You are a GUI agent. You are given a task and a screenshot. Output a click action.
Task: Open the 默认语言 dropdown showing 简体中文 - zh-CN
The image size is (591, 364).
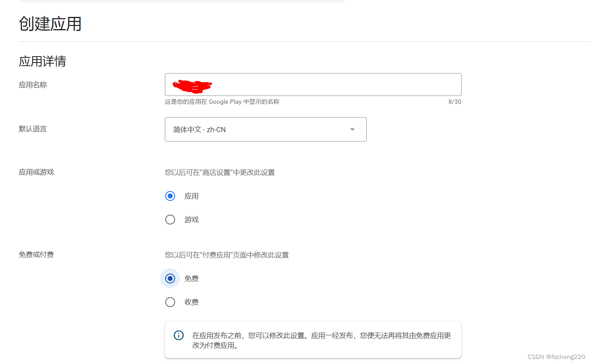click(x=266, y=129)
